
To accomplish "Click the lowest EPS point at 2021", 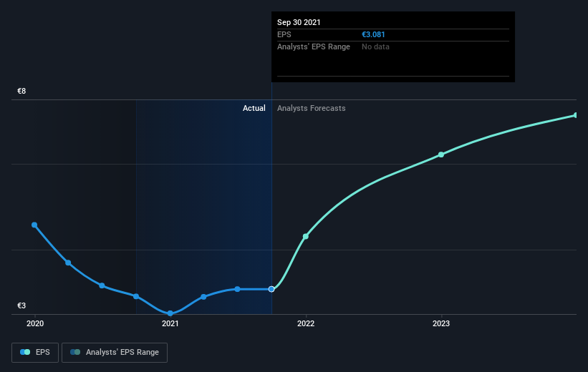I will (x=170, y=313).
